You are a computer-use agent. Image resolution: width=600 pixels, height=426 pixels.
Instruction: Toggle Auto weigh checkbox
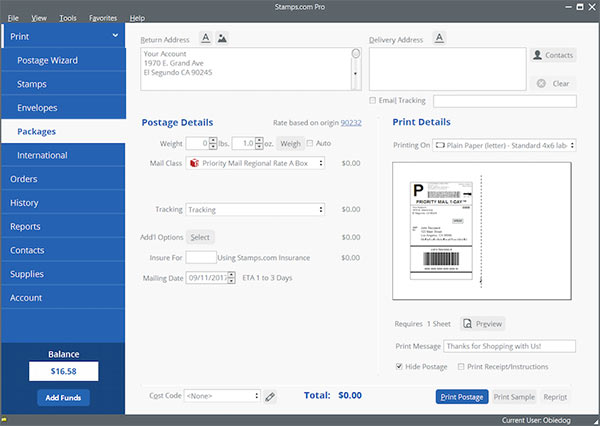click(x=310, y=143)
